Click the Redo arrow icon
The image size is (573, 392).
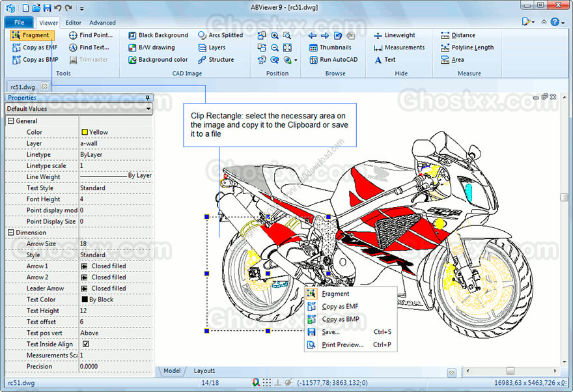coord(68,8)
